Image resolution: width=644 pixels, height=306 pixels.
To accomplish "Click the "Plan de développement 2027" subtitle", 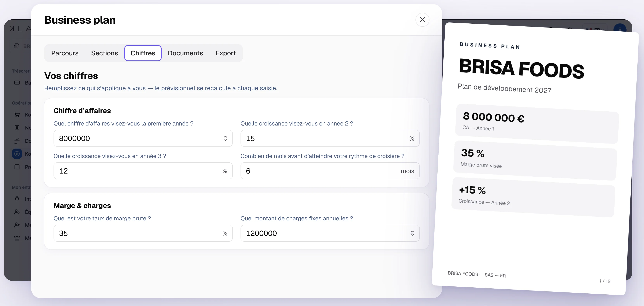I will 504,88.
